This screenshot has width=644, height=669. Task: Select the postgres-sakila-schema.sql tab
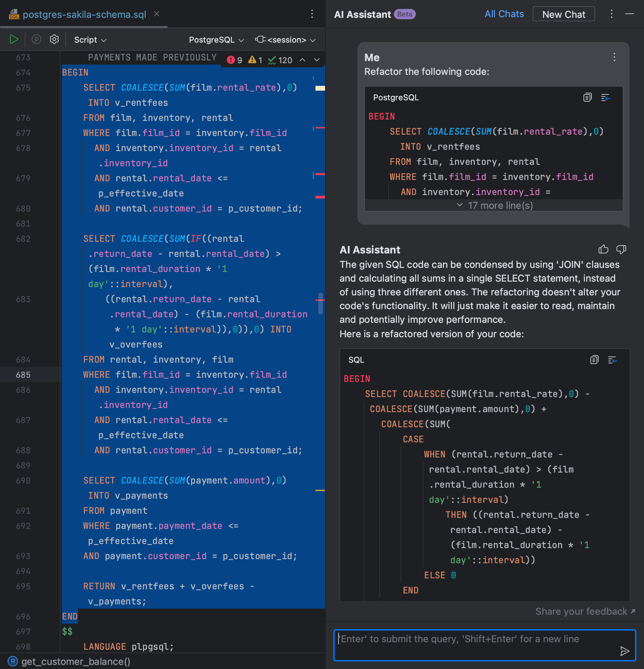point(84,14)
